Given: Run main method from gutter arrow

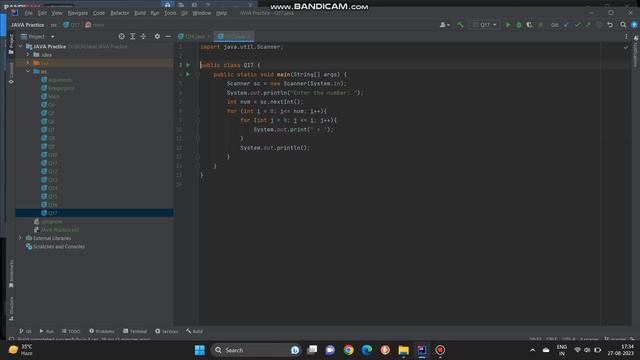Looking at the screenshot, I should [x=188, y=74].
